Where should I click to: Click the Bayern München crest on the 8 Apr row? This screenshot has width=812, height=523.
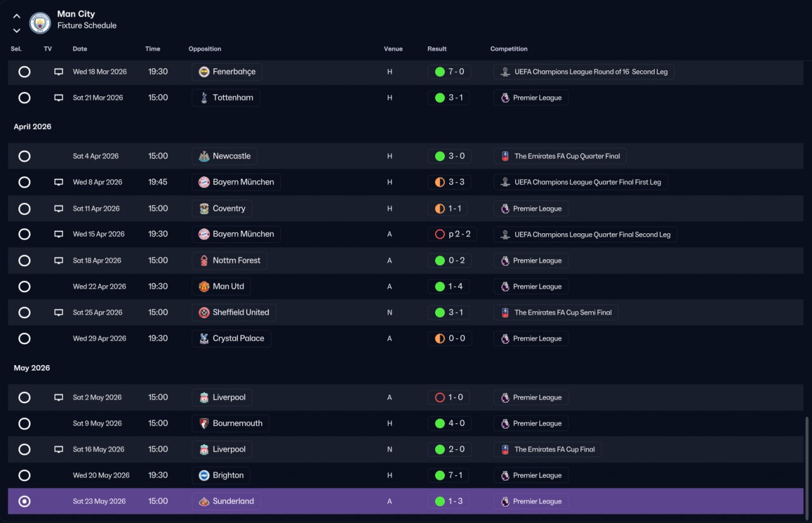tap(204, 182)
